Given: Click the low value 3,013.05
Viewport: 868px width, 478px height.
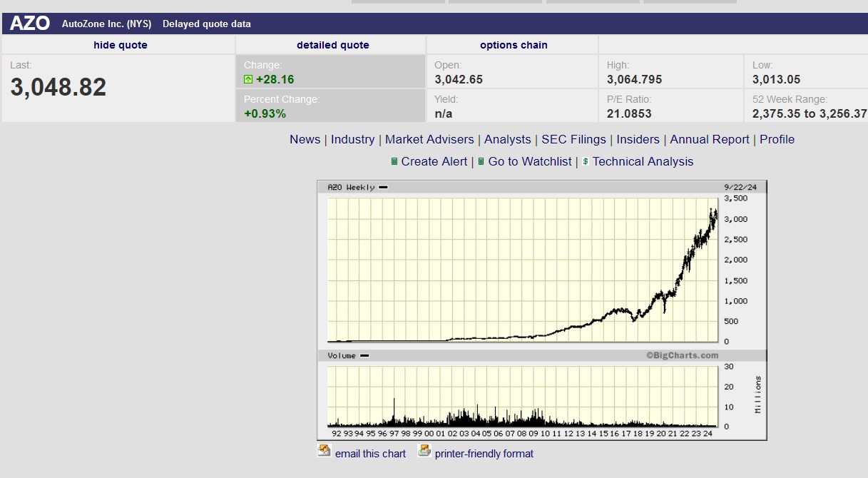Looking at the screenshot, I should tap(776, 79).
